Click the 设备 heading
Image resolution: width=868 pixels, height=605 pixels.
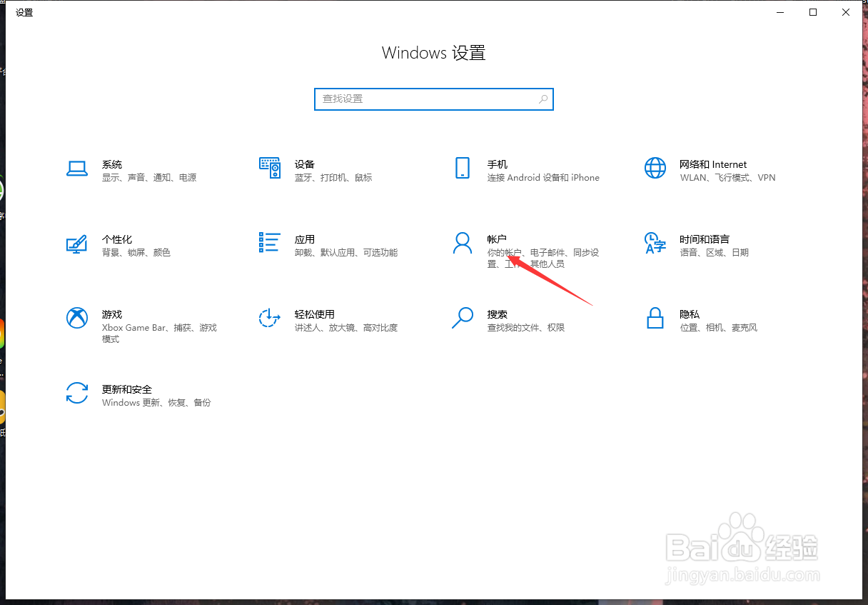(305, 164)
